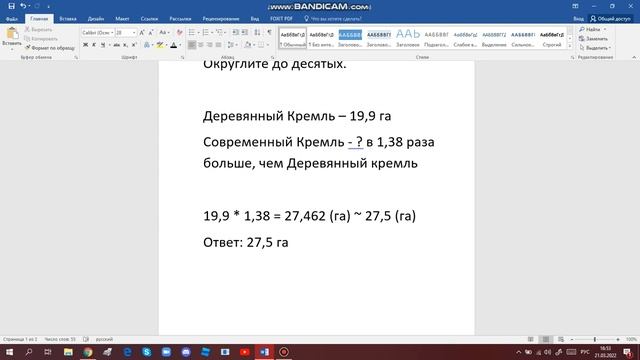Click Заменить replace button

tap(593, 39)
